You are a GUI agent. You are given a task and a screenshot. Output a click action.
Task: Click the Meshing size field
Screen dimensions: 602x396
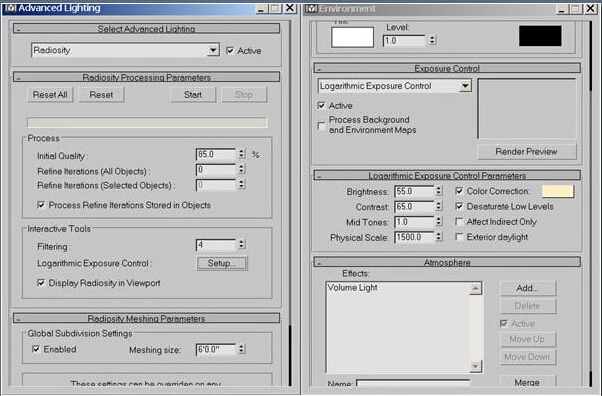coord(216,350)
